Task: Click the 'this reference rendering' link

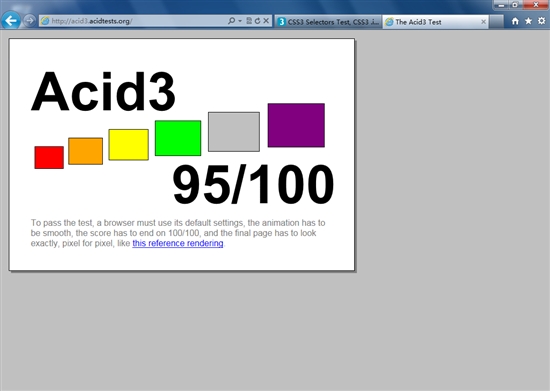Action: click(x=177, y=243)
